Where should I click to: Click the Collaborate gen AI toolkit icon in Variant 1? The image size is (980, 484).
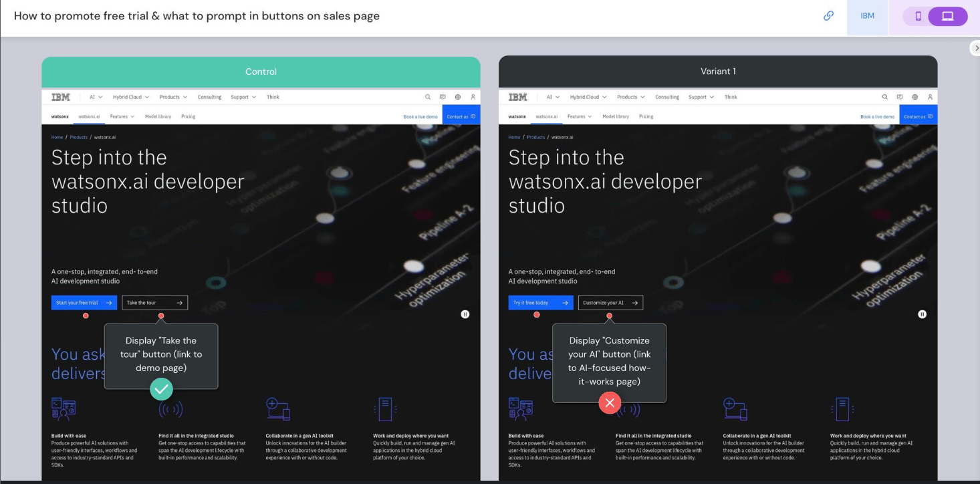(735, 408)
